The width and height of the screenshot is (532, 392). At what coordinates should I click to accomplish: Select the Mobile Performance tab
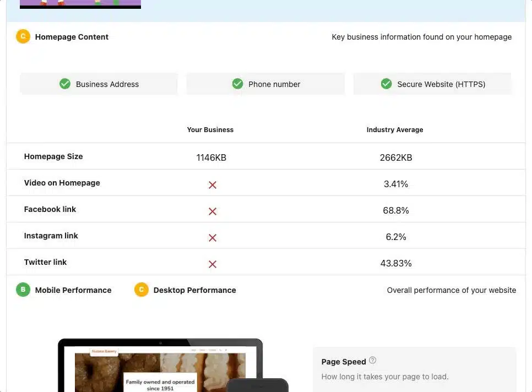pyautogui.click(x=73, y=290)
